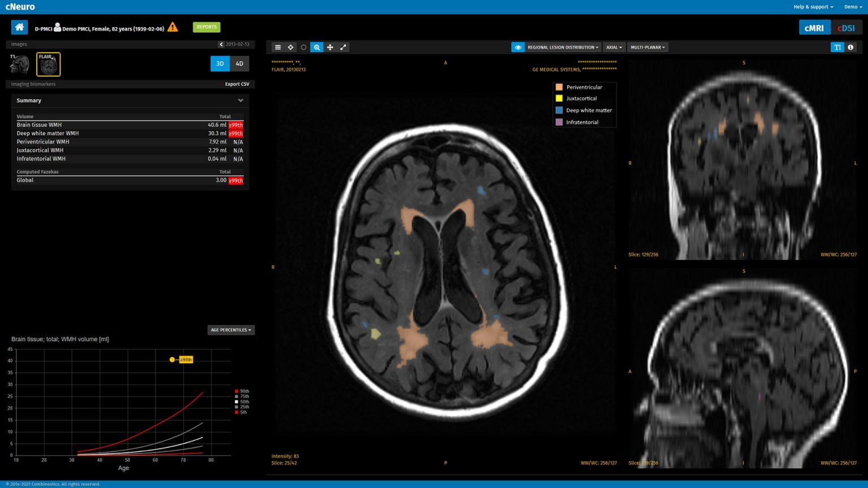The width and height of the screenshot is (868, 488).
Task: Toggle lesion overlay visibility with the eye icon
Action: tap(518, 47)
